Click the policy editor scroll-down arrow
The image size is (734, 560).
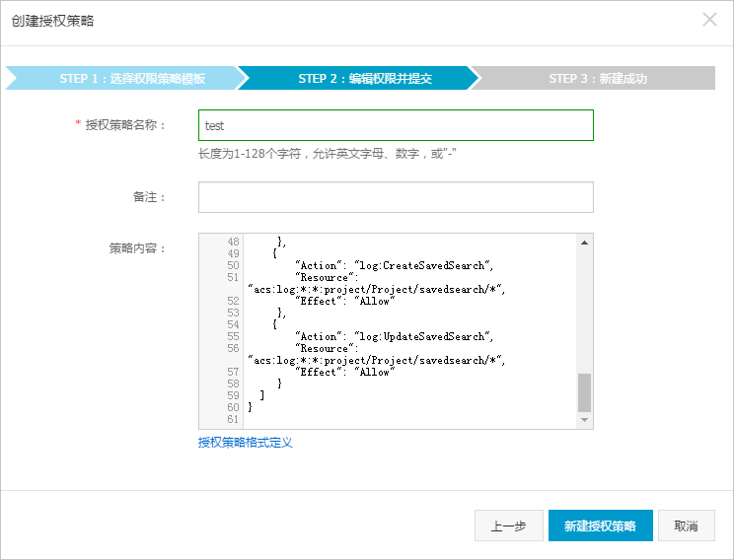(x=584, y=420)
